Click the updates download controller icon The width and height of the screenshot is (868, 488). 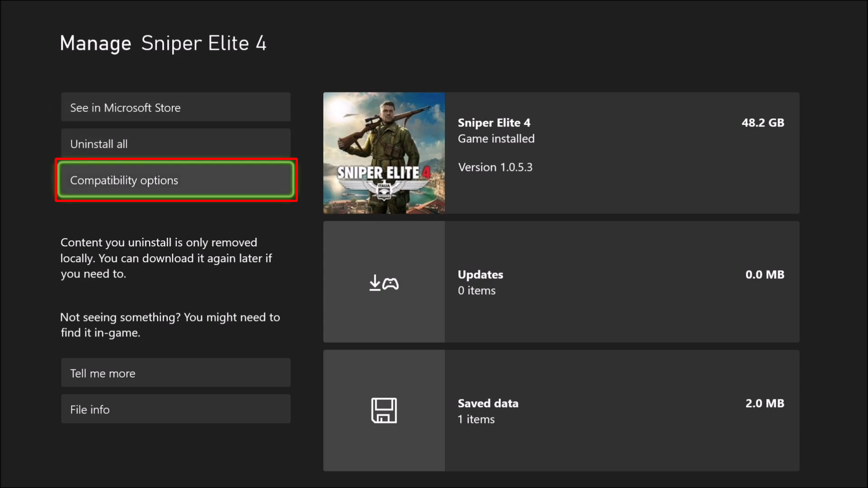384,283
